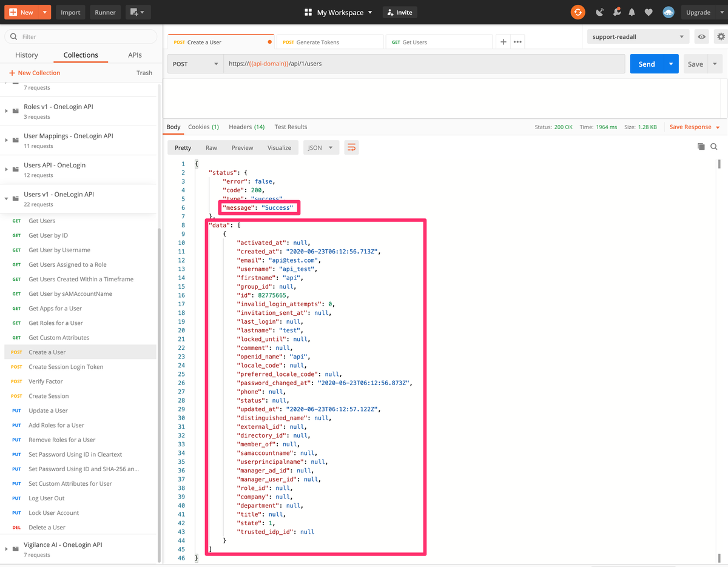Image resolution: width=728 pixels, height=567 pixels.
Task: Select the Raw view tab
Action: (x=211, y=147)
